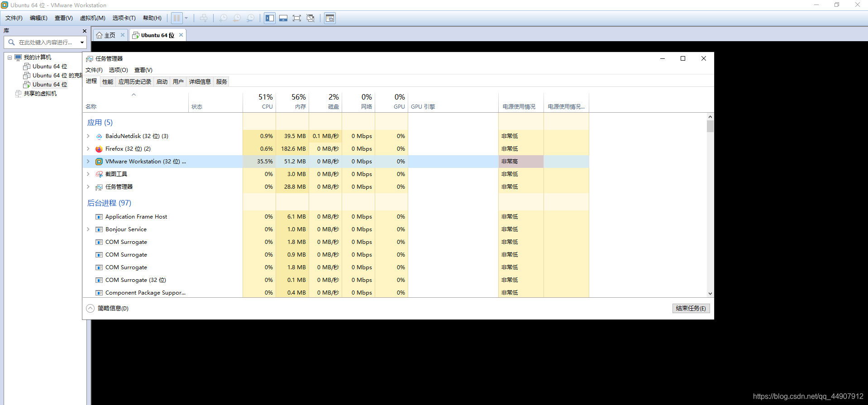
Task: Toggle the thumbnail bar view icon
Action: (283, 18)
